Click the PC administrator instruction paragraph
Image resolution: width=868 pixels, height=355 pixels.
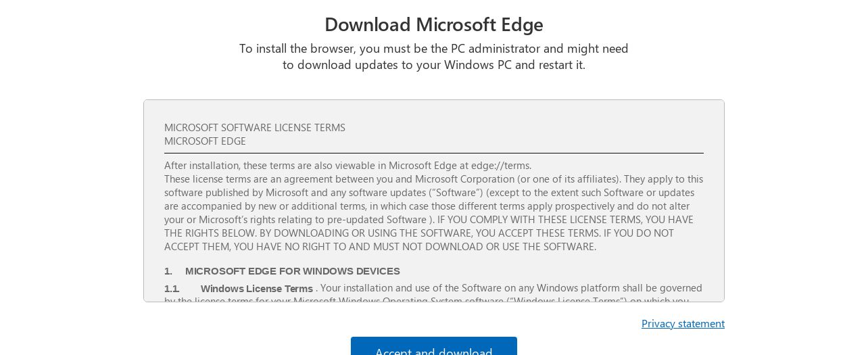(x=434, y=57)
